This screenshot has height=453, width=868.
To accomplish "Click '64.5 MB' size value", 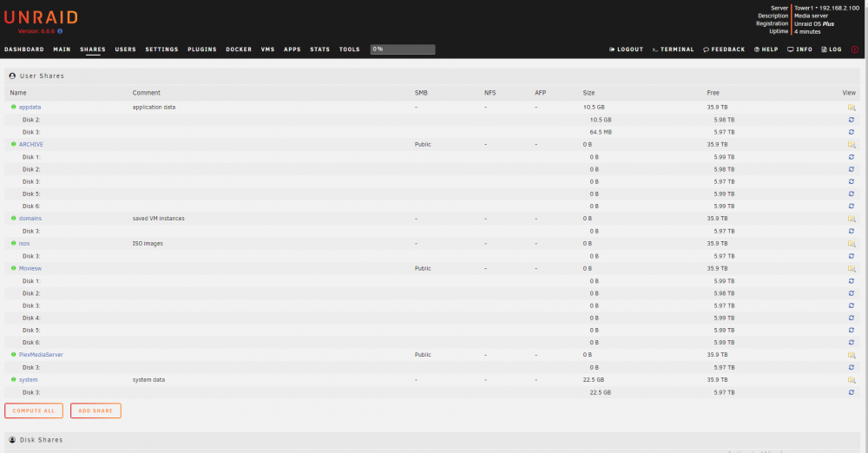I will pyautogui.click(x=601, y=133).
